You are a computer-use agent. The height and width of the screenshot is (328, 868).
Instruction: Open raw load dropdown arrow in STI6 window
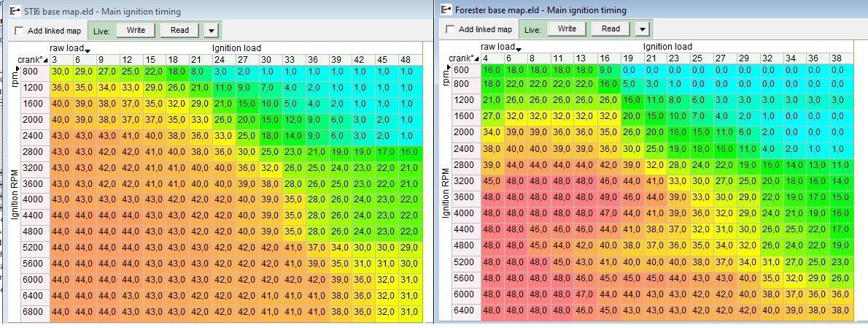pos(87,51)
